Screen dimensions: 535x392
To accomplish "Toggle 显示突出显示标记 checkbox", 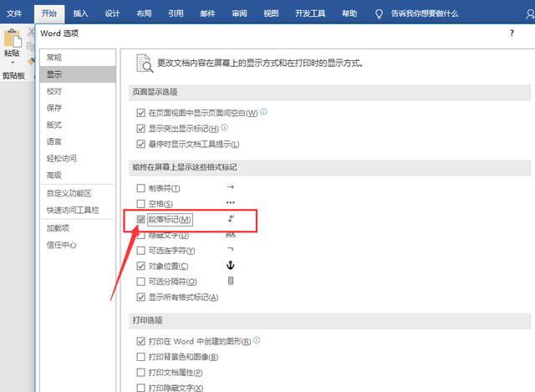I will 140,129.
